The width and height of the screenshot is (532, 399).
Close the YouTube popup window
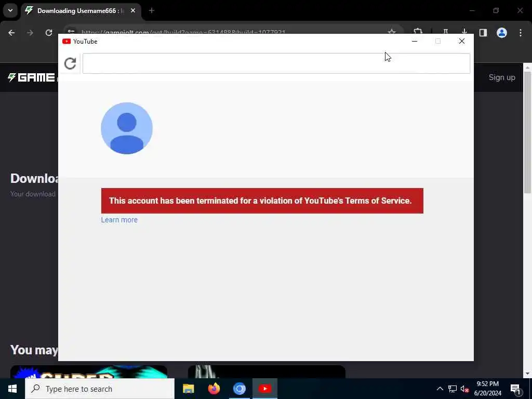[462, 41]
